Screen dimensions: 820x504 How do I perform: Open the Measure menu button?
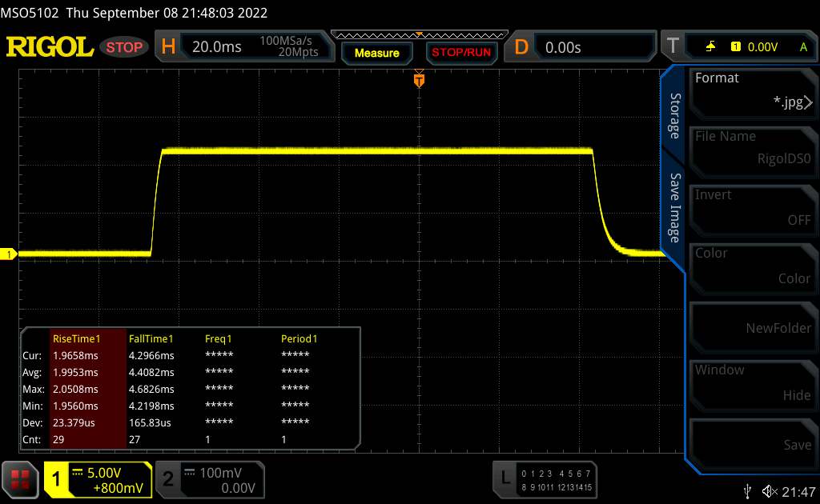(376, 53)
